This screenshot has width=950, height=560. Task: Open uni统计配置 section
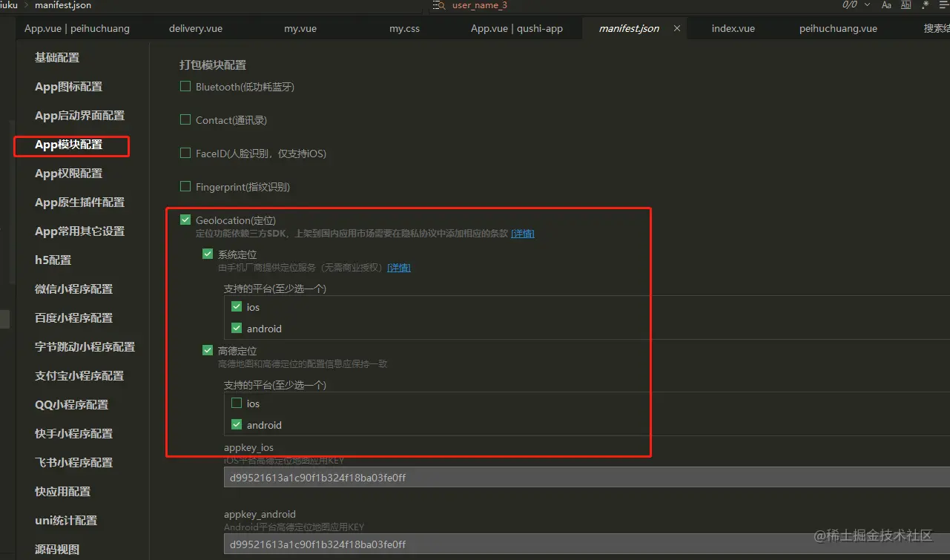coord(66,520)
